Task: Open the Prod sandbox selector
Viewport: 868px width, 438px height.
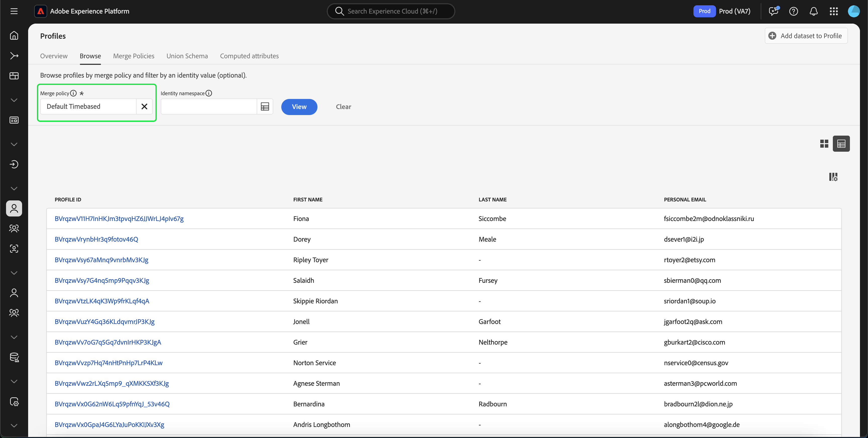Action: (x=722, y=11)
